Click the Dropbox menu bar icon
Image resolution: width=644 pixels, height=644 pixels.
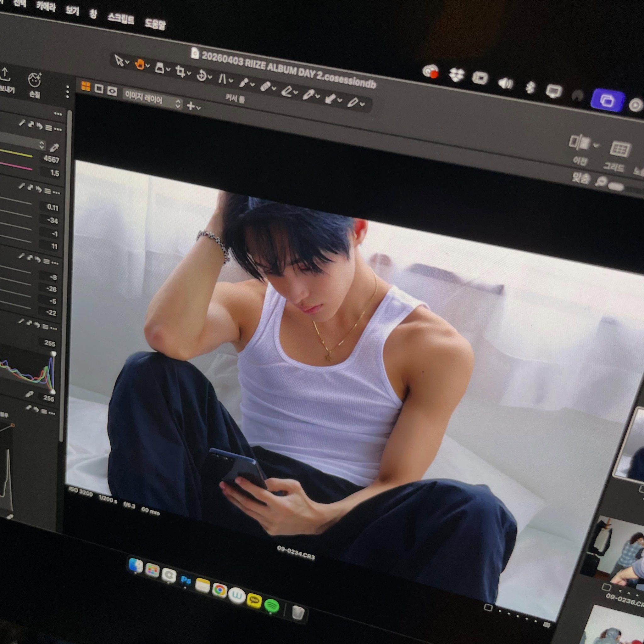pos(456,75)
